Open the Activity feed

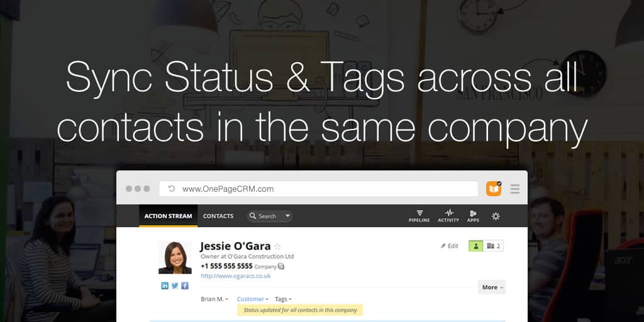coord(448,216)
